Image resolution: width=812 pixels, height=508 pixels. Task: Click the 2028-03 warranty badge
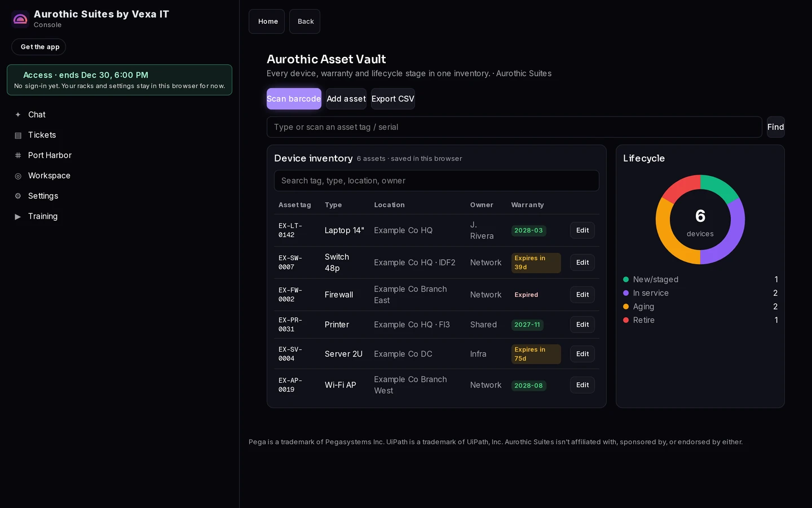click(528, 230)
